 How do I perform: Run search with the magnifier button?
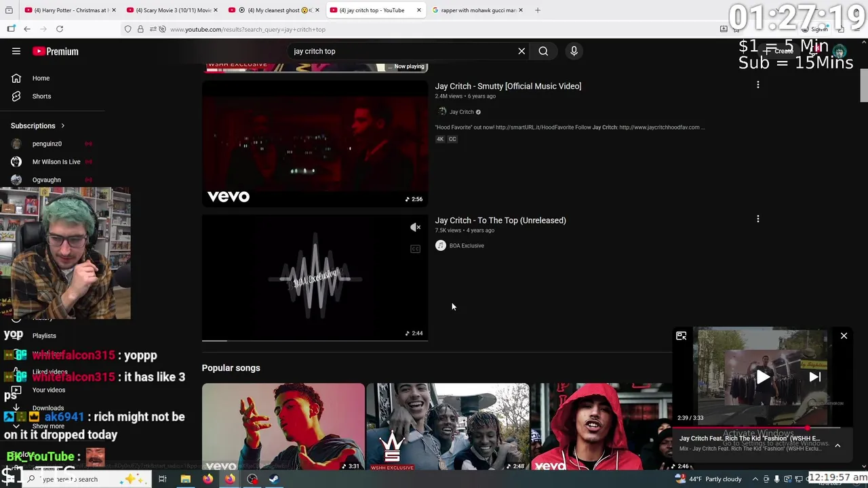543,51
